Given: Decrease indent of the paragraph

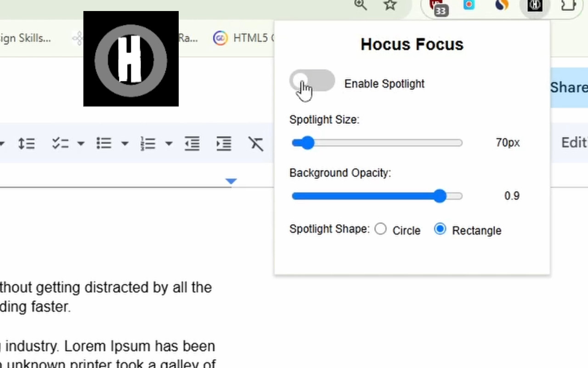Looking at the screenshot, I should pyautogui.click(x=192, y=144).
